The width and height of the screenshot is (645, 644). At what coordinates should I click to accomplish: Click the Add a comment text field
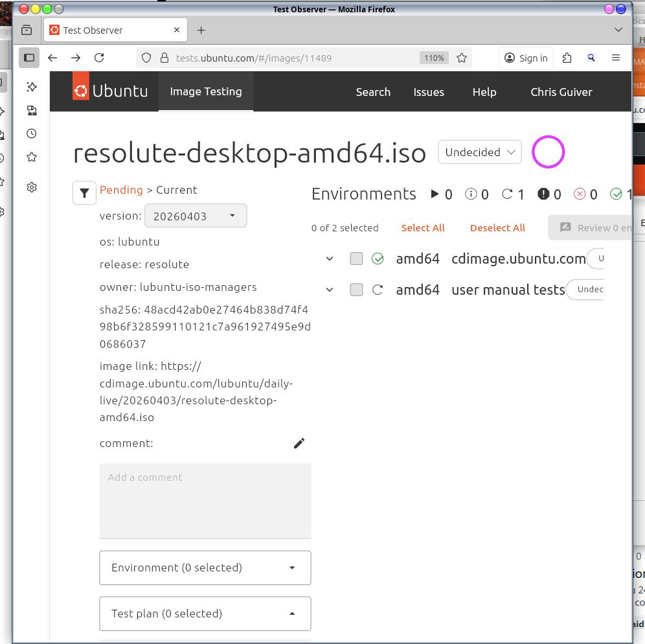(205, 501)
